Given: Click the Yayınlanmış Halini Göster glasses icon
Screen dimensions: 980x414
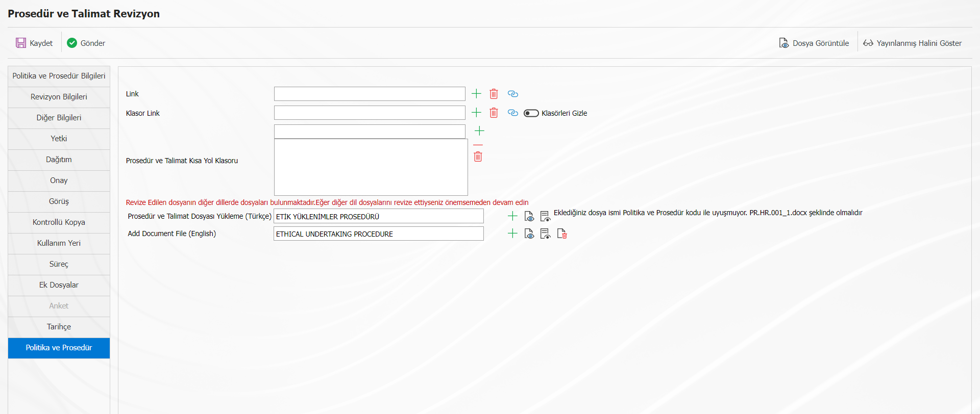Looking at the screenshot, I should (x=868, y=43).
